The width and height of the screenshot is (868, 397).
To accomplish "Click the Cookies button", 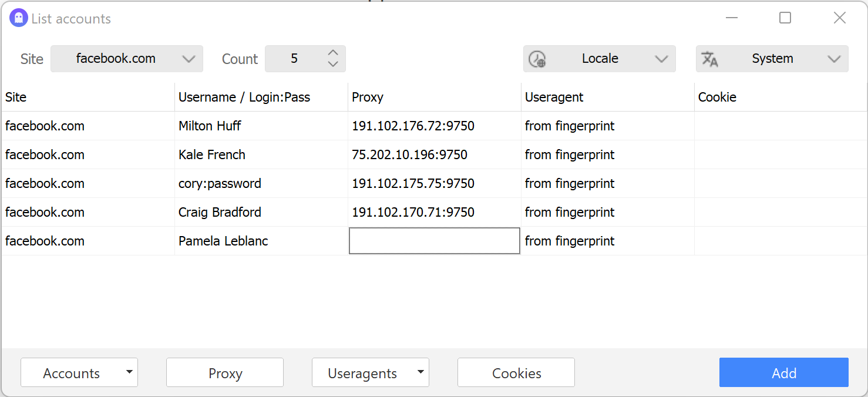I will click(516, 372).
